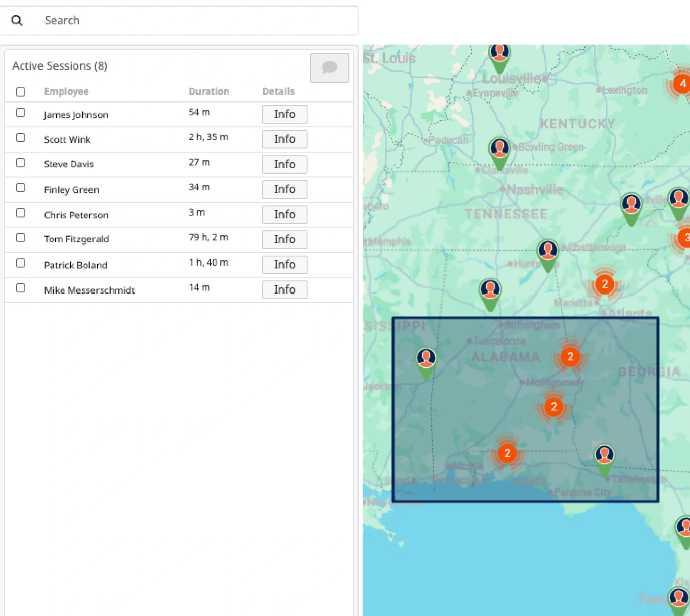Select the employee pin near Louisville

499,57
